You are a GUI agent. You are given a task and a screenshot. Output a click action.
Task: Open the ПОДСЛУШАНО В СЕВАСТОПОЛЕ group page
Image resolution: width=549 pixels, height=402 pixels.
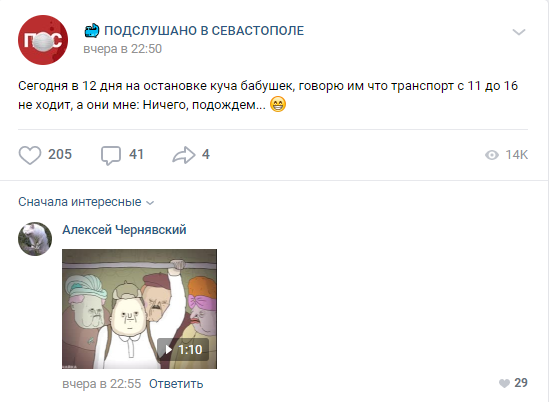pos(204,31)
